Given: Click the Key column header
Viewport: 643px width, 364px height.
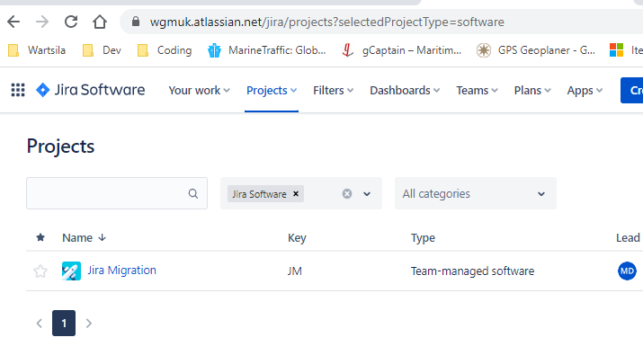Looking at the screenshot, I should tap(297, 238).
